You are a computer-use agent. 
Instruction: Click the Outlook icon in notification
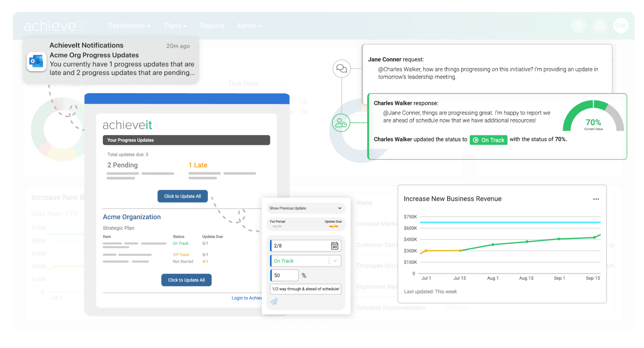(36, 61)
